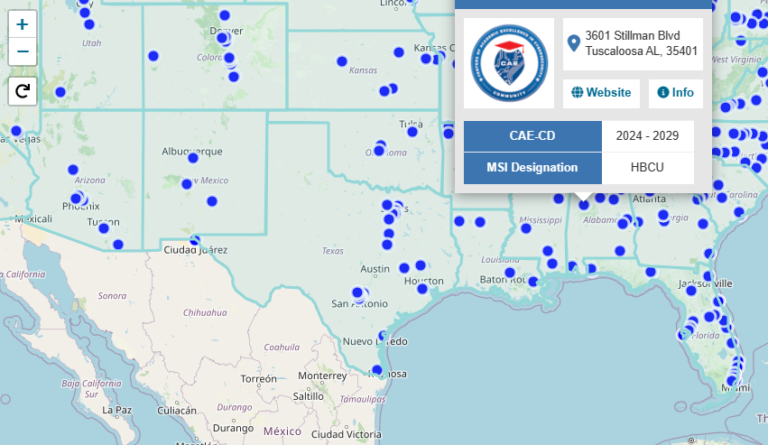Click the HBCU value cell
Viewport: 768px width, 445px height.
[647, 167]
